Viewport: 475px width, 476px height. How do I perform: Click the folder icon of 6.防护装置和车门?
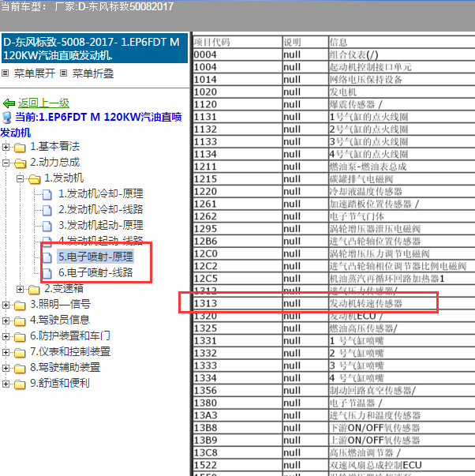[x=20, y=336]
